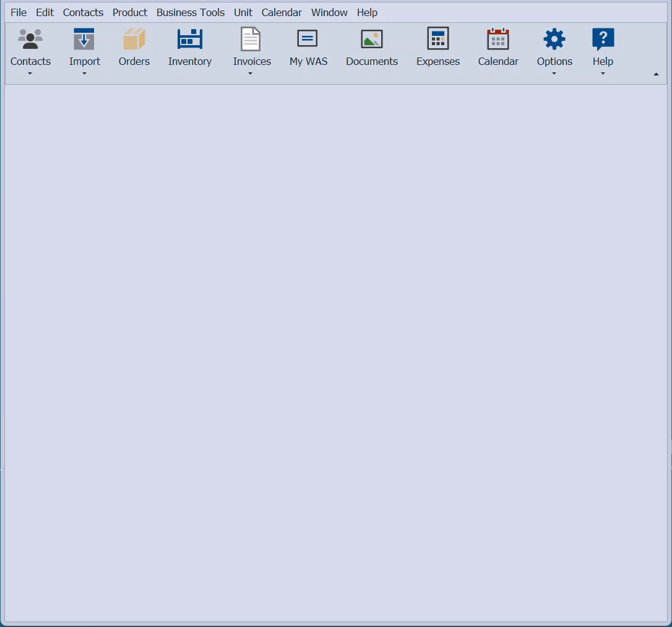Expand the Contacts toolbar dropdown arrow
Image resolution: width=672 pixels, height=627 pixels.
pos(30,74)
